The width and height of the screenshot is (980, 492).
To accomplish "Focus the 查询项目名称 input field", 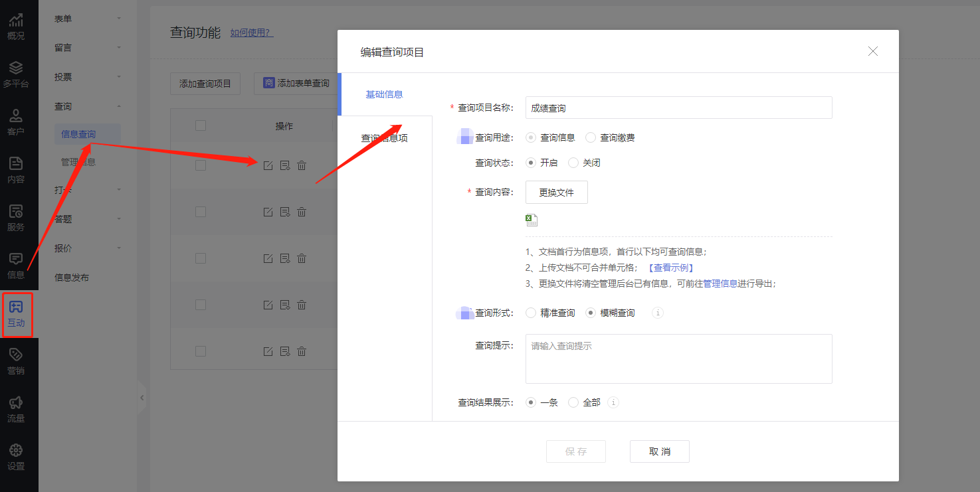I will pyautogui.click(x=679, y=108).
